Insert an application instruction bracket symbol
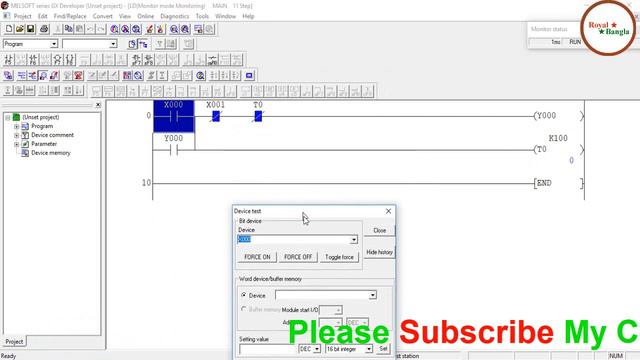This screenshot has height=360, width=640. [x=70, y=60]
